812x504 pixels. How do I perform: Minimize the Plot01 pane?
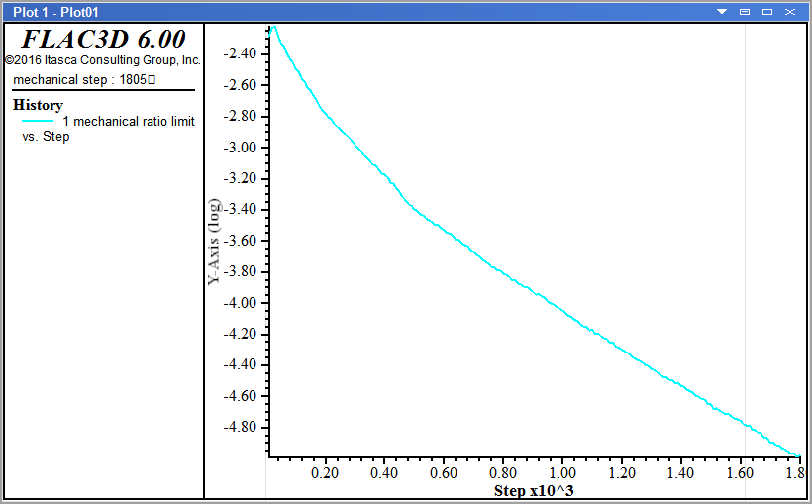pos(744,12)
